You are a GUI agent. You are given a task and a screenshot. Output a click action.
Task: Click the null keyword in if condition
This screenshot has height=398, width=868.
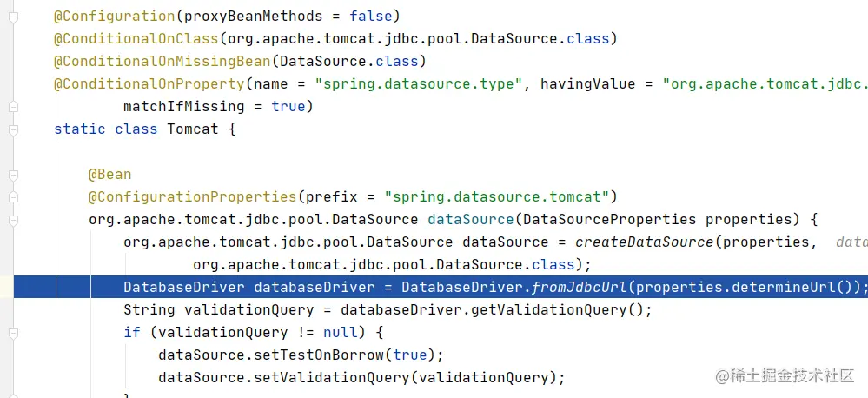point(340,332)
